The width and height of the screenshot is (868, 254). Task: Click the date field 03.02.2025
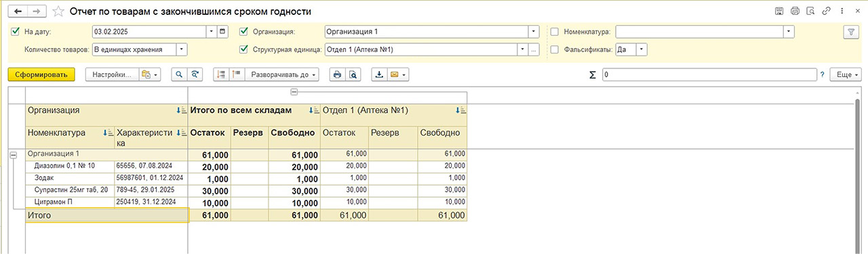click(149, 31)
